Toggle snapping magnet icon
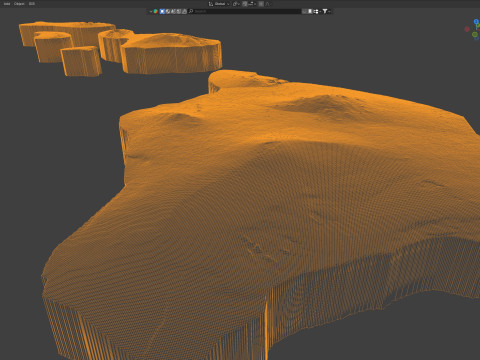 [x=245, y=4]
